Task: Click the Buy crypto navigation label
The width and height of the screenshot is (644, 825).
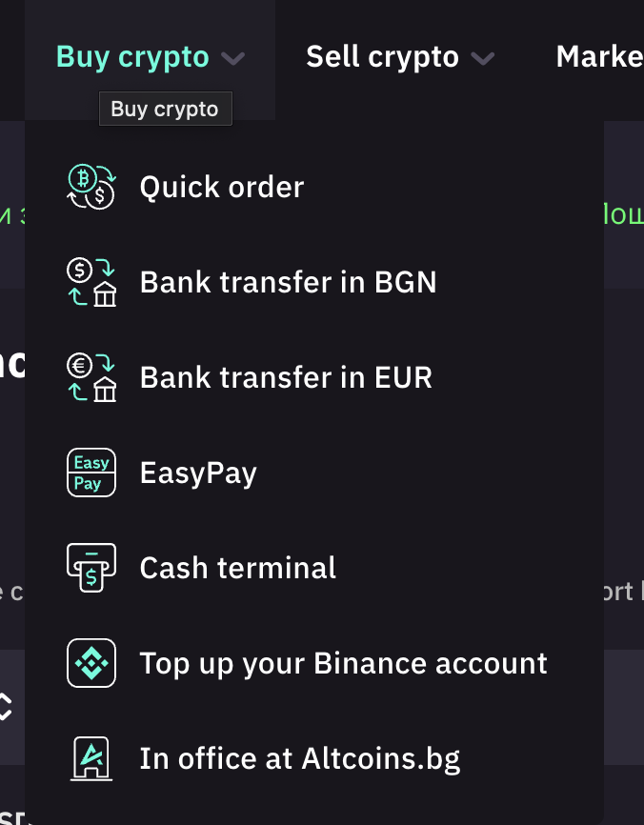Action: [133, 57]
